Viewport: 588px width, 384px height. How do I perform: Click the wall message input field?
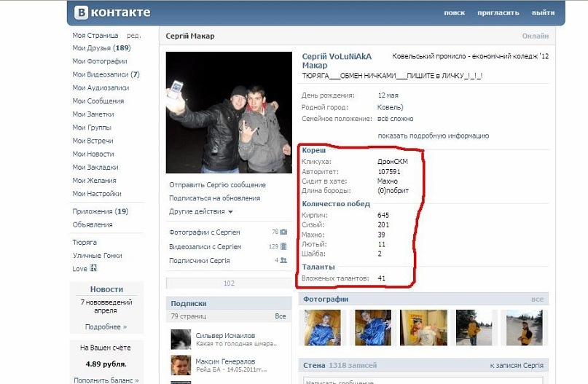pyautogui.click(x=423, y=380)
